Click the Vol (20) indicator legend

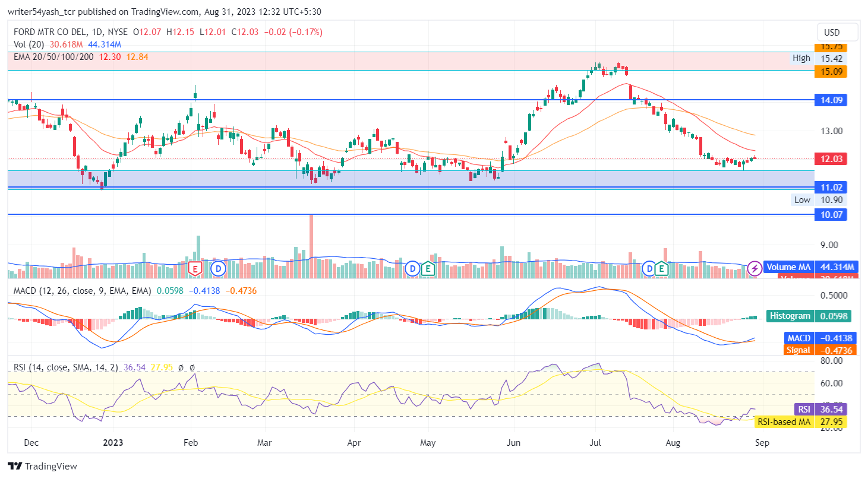click(x=30, y=45)
